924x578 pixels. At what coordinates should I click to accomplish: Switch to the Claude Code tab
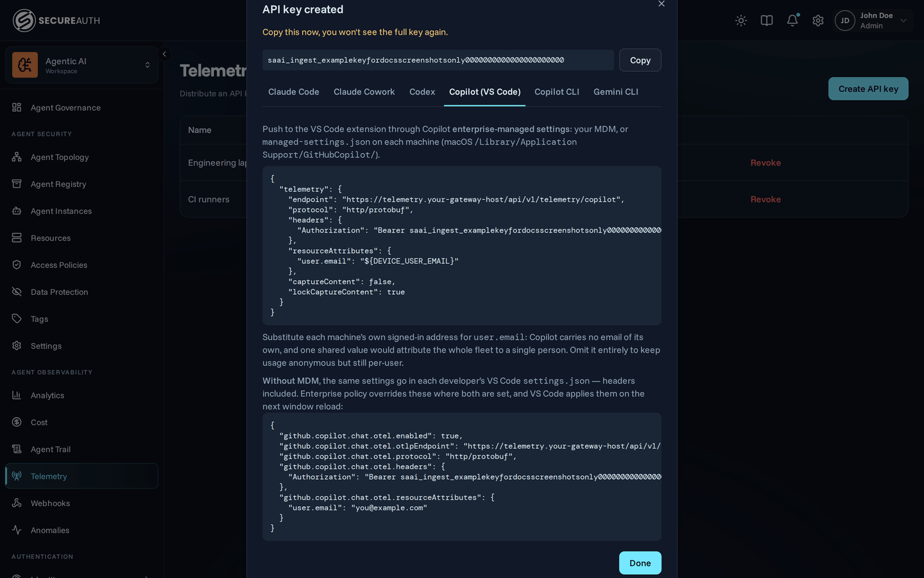click(x=293, y=92)
